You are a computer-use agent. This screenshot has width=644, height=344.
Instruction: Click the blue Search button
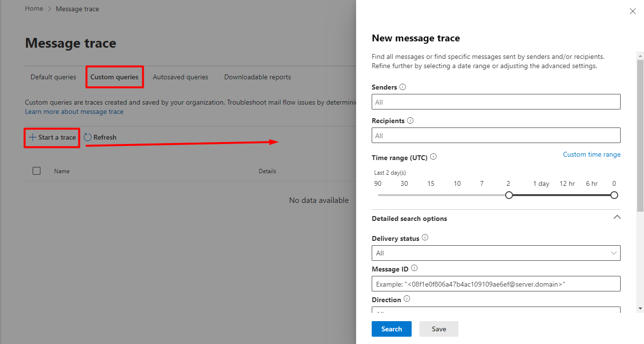click(x=392, y=329)
